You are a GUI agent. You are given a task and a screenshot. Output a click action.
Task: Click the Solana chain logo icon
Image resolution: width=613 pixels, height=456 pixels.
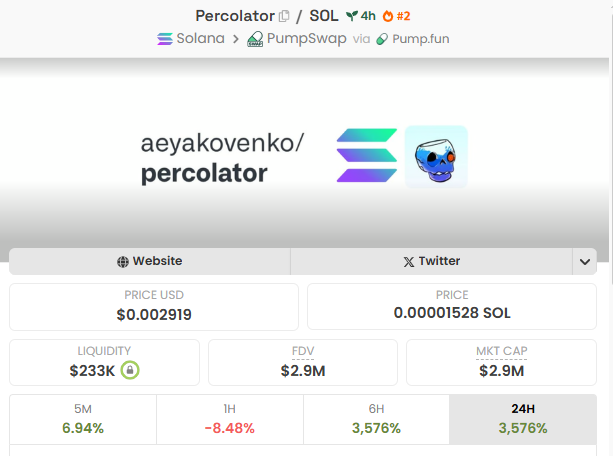165,39
